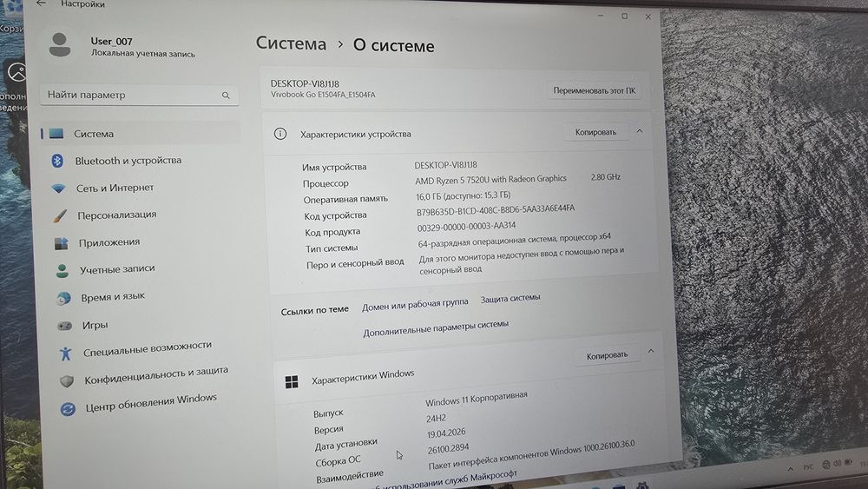Click the product code 00329-00000-00003-AA314
Screen dimensions: 868x489
pyautogui.click(x=466, y=227)
